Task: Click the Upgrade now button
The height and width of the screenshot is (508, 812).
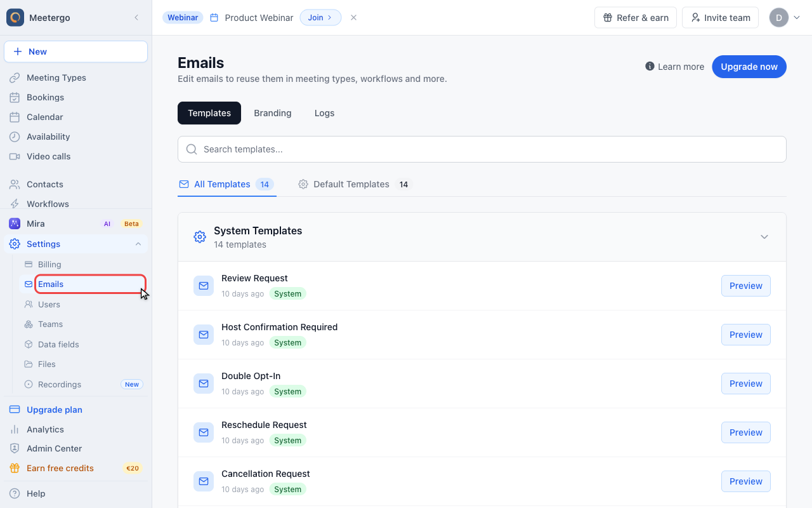Action: click(x=749, y=67)
